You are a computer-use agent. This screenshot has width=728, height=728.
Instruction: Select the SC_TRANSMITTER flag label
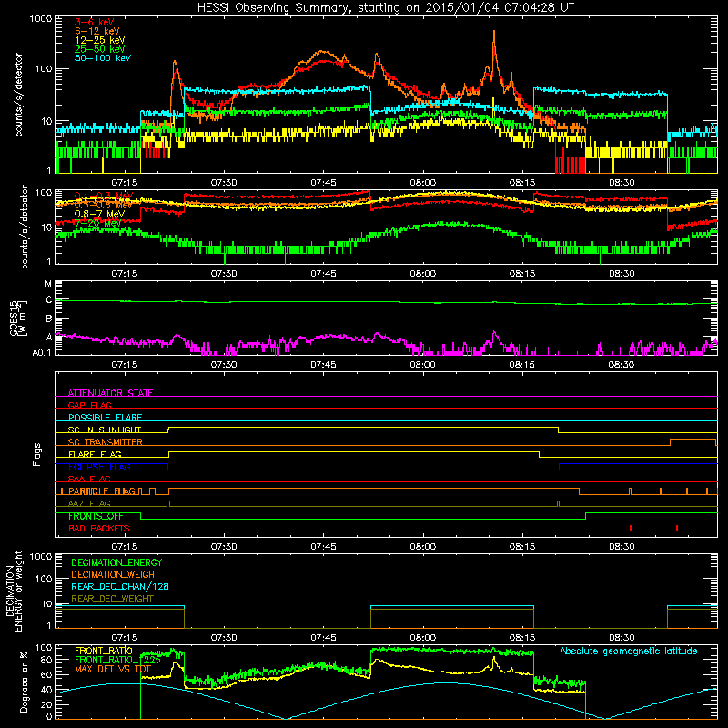tap(105, 442)
